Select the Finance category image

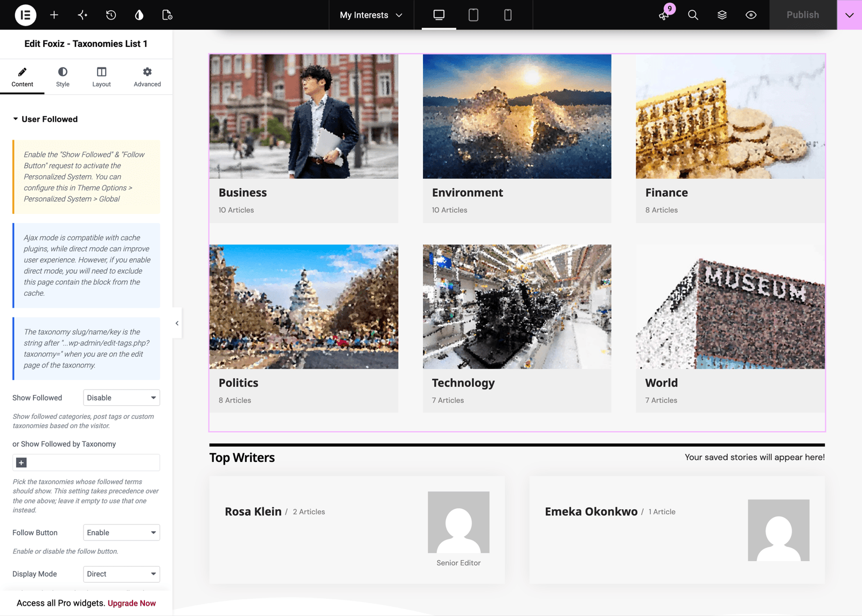tap(731, 116)
